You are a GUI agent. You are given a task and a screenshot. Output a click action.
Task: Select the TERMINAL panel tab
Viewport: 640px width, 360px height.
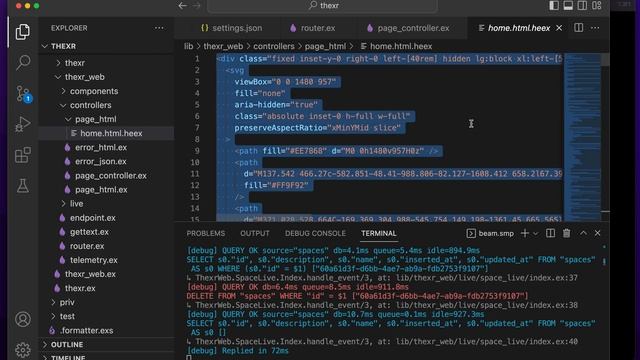tap(378, 233)
